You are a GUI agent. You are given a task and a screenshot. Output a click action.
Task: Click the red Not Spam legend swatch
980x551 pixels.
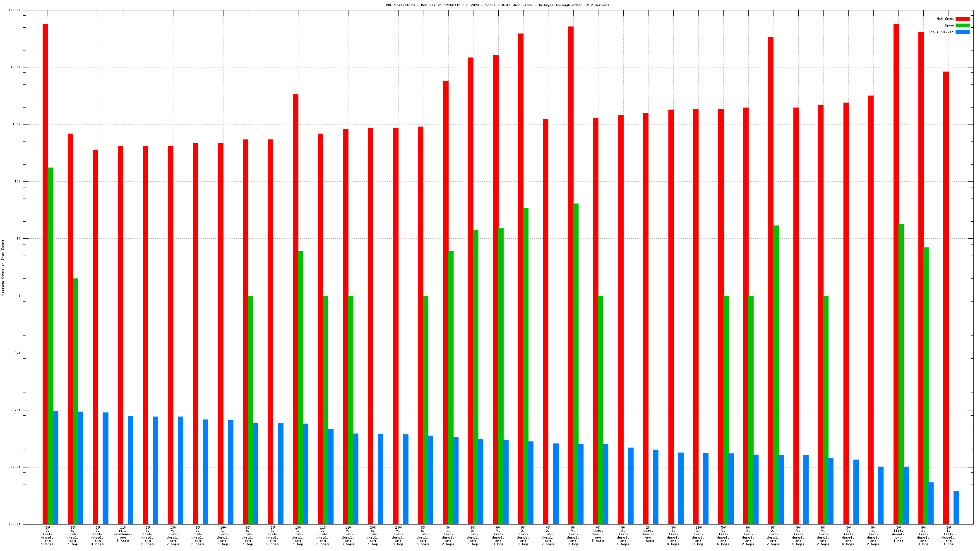[x=962, y=19]
